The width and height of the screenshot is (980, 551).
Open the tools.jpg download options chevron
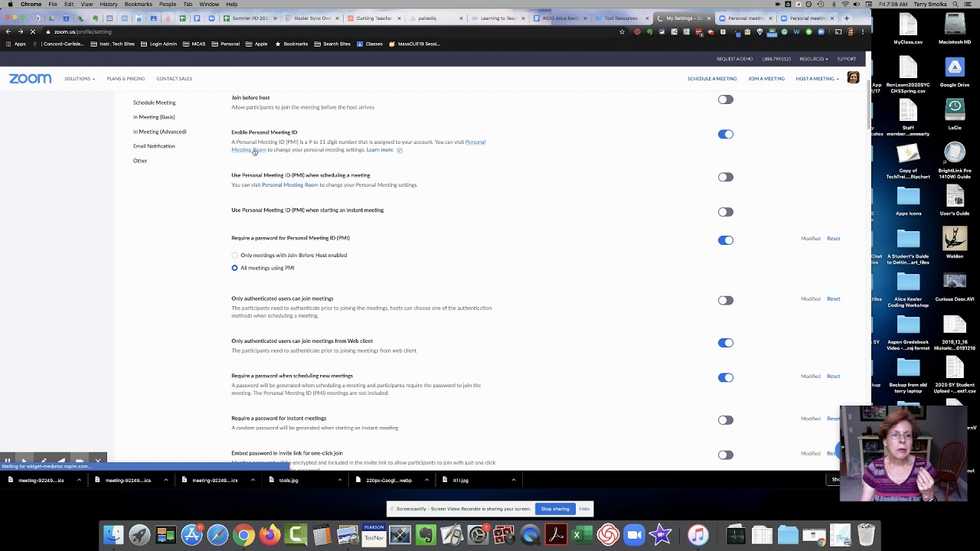[339, 480]
